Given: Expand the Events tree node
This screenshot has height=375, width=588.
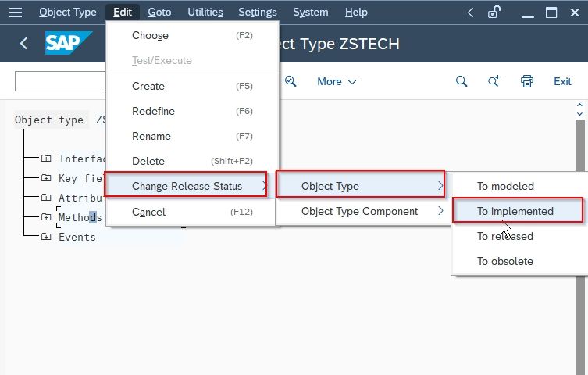Looking at the screenshot, I should (46, 236).
